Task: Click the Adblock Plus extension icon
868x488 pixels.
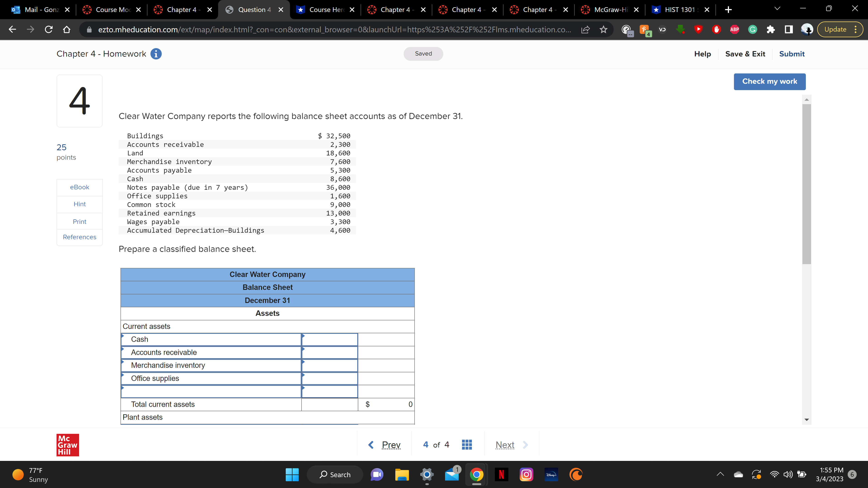Action: pyautogui.click(x=734, y=30)
